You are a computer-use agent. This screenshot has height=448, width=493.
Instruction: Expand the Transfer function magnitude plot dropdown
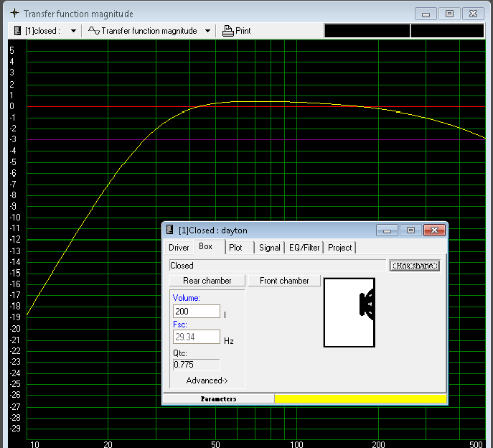207,31
